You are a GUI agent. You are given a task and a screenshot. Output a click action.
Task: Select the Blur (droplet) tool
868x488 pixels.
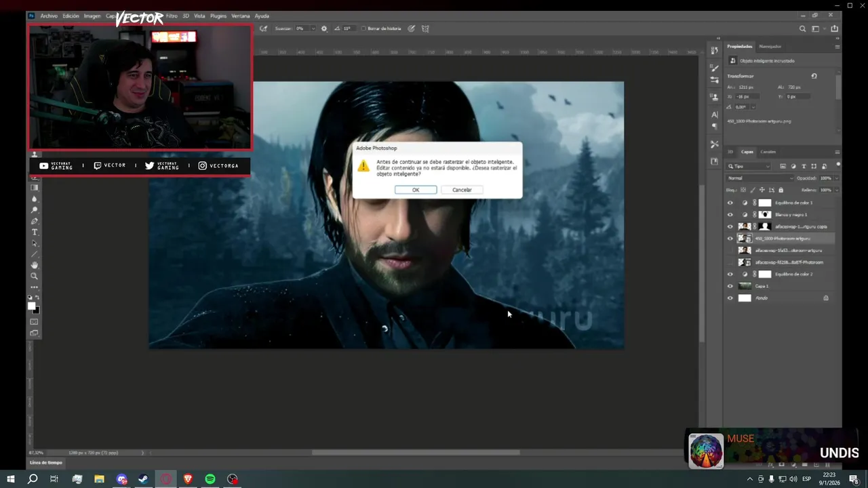pos(35,199)
